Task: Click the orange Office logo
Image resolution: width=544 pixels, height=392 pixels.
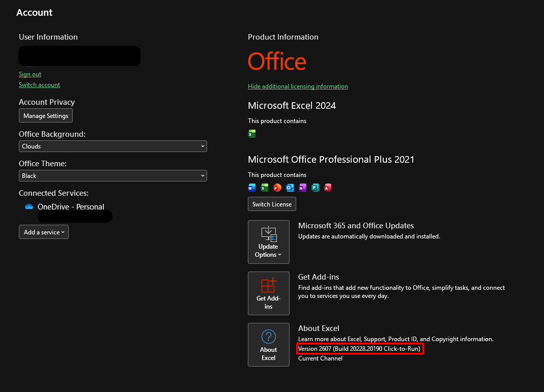Action: [x=277, y=62]
